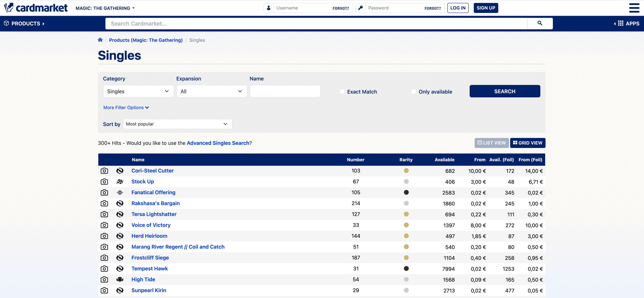Open the Advanced Singles Search link
Screen dimensions: 644x298
(218, 143)
